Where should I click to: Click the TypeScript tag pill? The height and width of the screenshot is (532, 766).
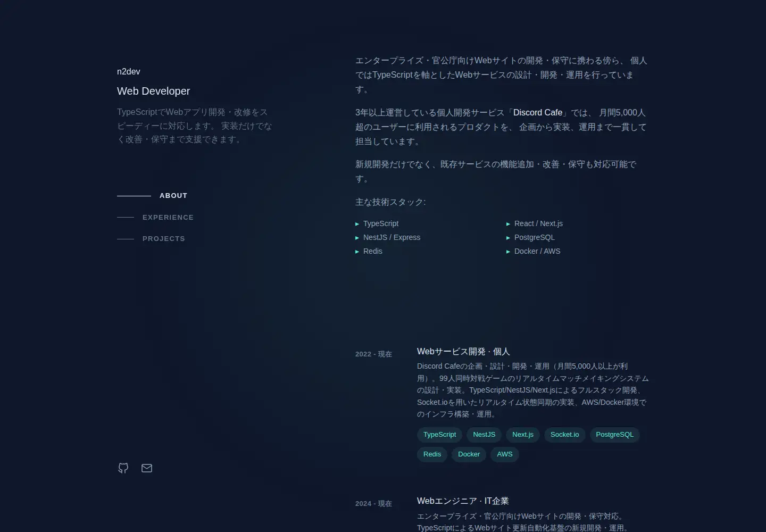pos(439,435)
